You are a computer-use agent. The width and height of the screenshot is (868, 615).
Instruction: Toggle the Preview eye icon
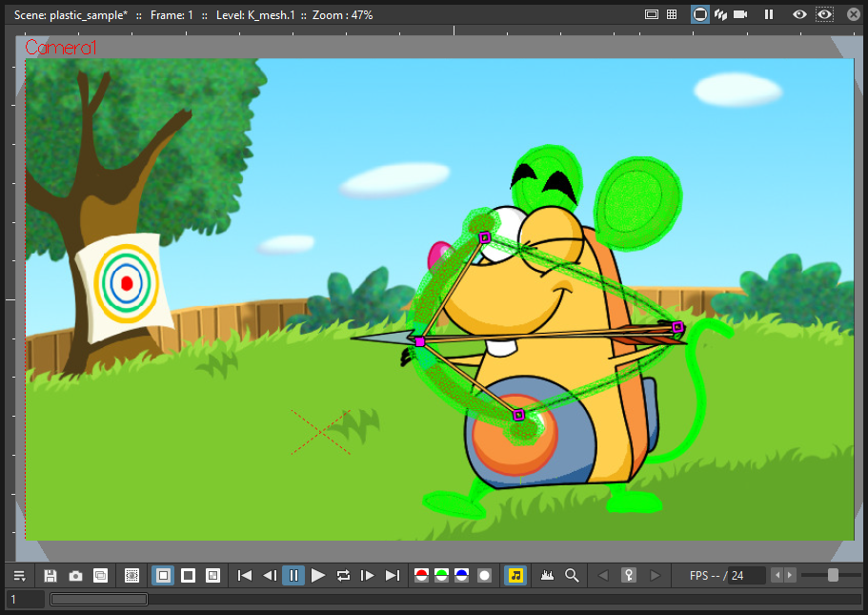799,14
